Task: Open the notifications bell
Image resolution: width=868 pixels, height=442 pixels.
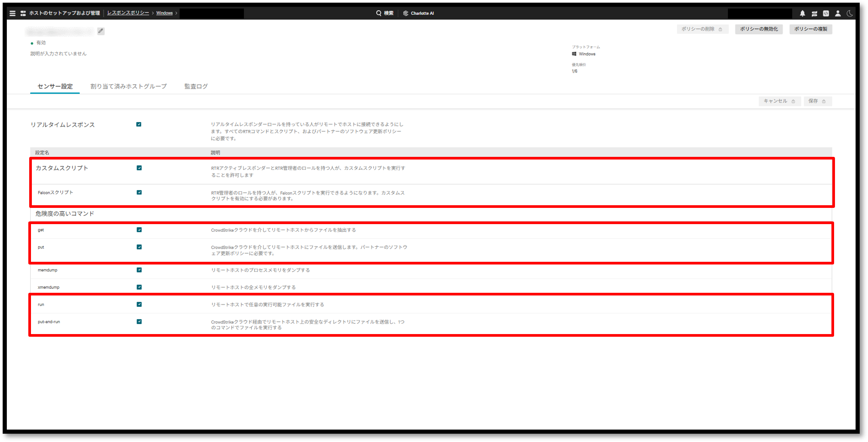Action: (802, 14)
